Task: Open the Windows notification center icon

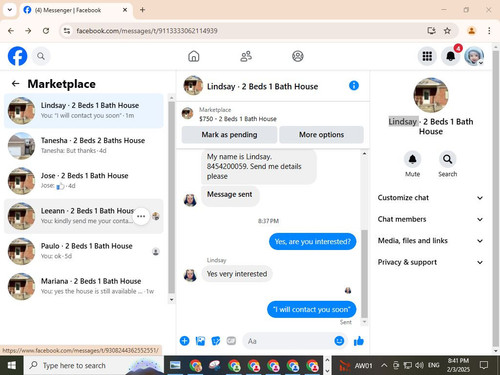Action: pos(483,365)
